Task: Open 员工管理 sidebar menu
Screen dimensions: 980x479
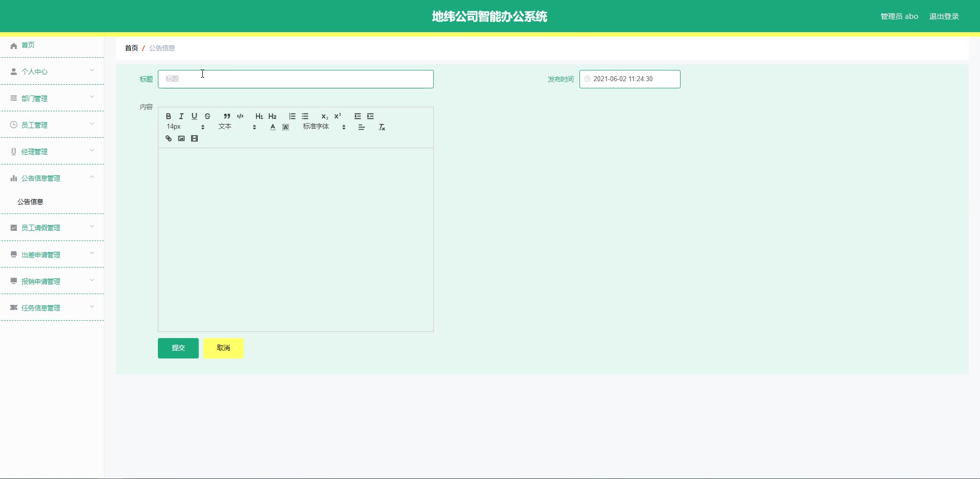Action: (x=52, y=125)
